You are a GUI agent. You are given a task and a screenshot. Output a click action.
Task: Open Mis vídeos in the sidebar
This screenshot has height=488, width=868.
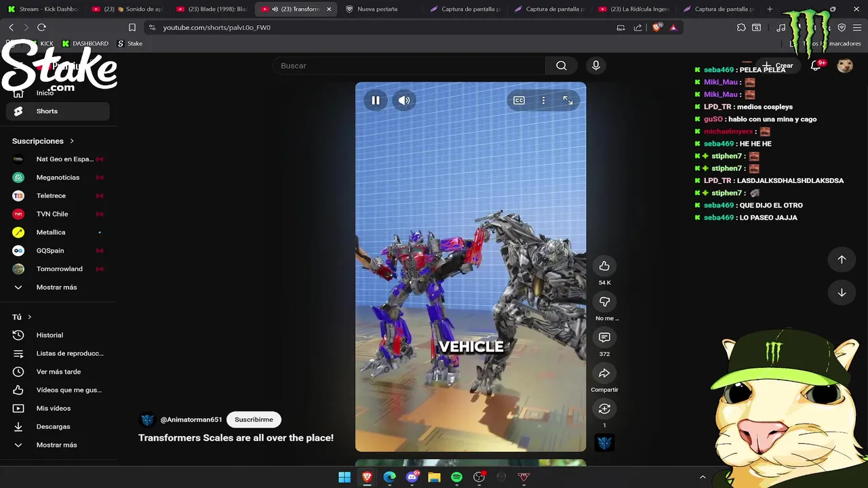58,408
